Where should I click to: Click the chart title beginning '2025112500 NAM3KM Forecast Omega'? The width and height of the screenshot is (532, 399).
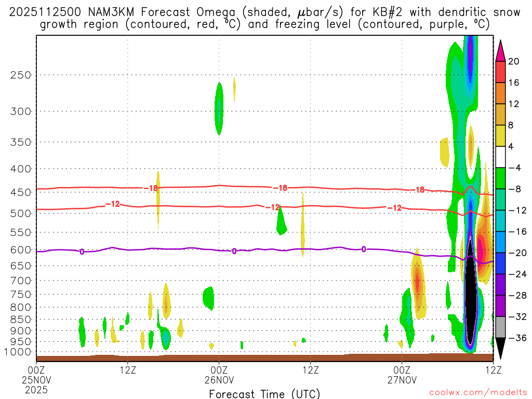pos(264,18)
